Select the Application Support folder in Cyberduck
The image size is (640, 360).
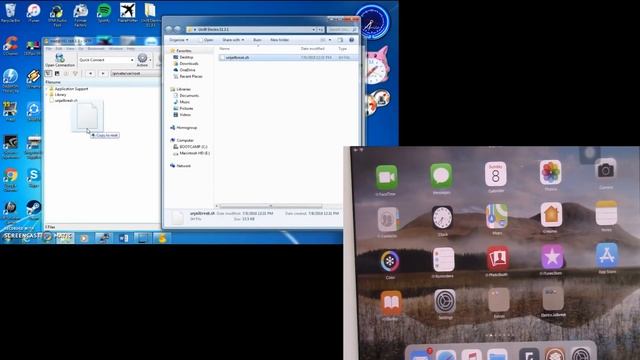click(71, 89)
